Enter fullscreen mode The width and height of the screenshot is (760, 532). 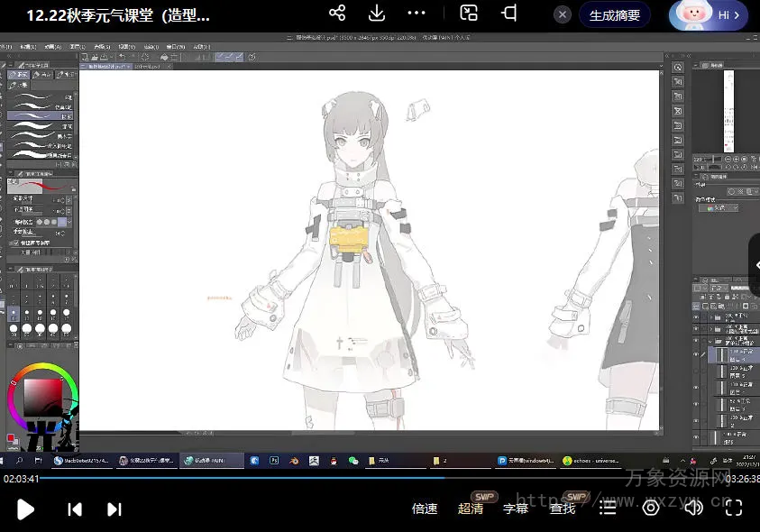[x=734, y=509]
